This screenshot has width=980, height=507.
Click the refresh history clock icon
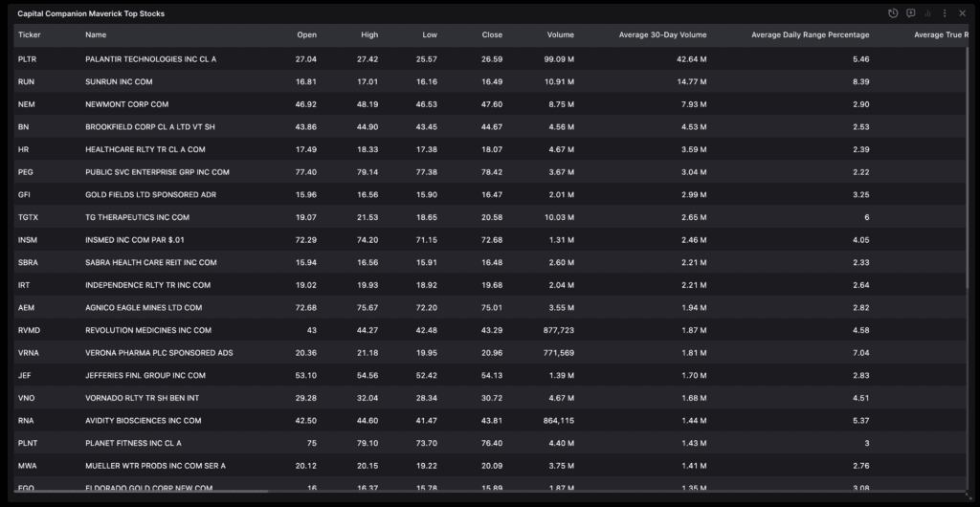pyautogui.click(x=893, y=13)
